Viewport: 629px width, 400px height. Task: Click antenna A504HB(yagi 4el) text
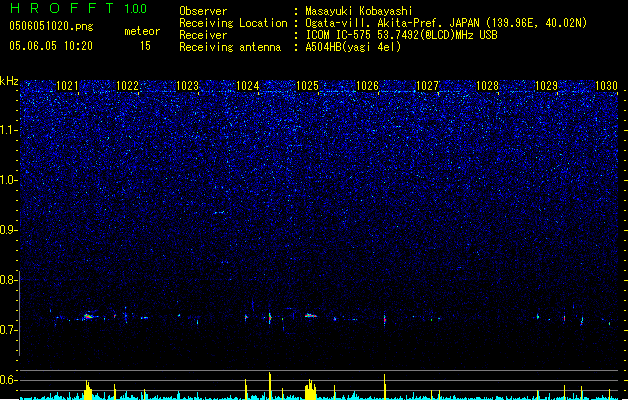(x=353, y=47)
